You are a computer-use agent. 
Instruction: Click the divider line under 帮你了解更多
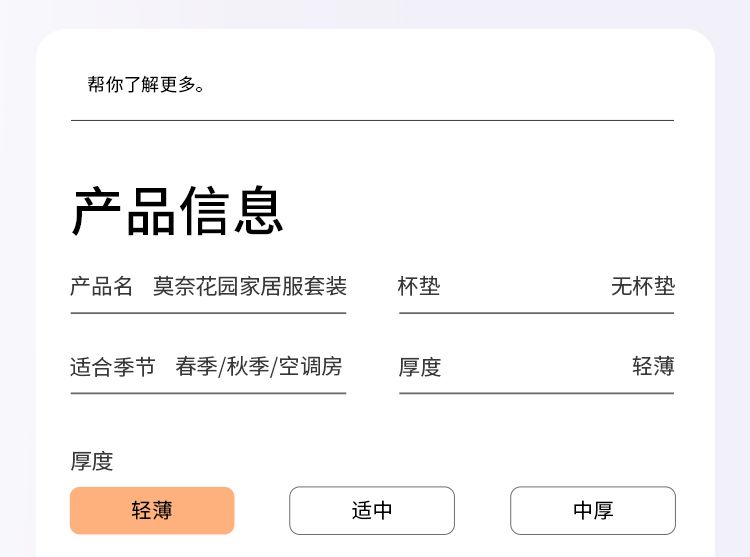click(x=372, y=120)
